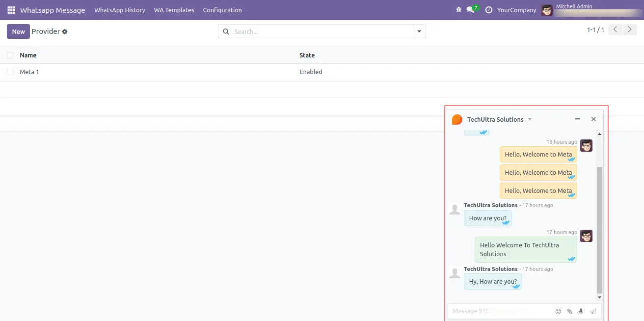Click Hello Welcome To TechUltra Solutions message

click(526, 249)
